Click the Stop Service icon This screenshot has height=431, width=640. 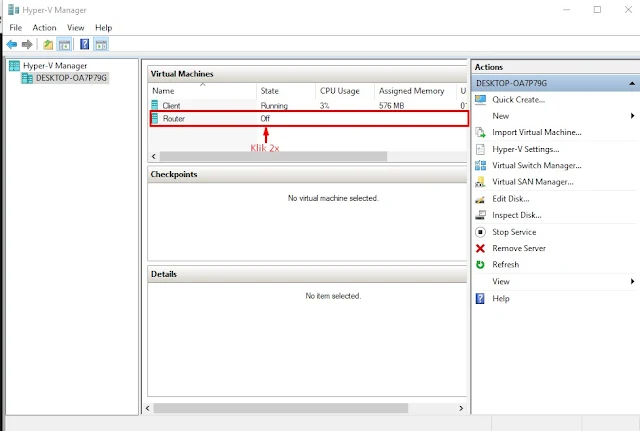[480, 232]
